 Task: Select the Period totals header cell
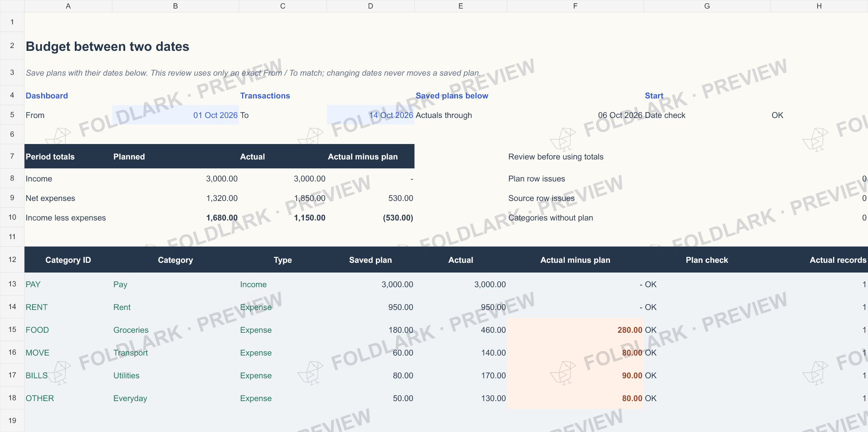click(68, 157)
